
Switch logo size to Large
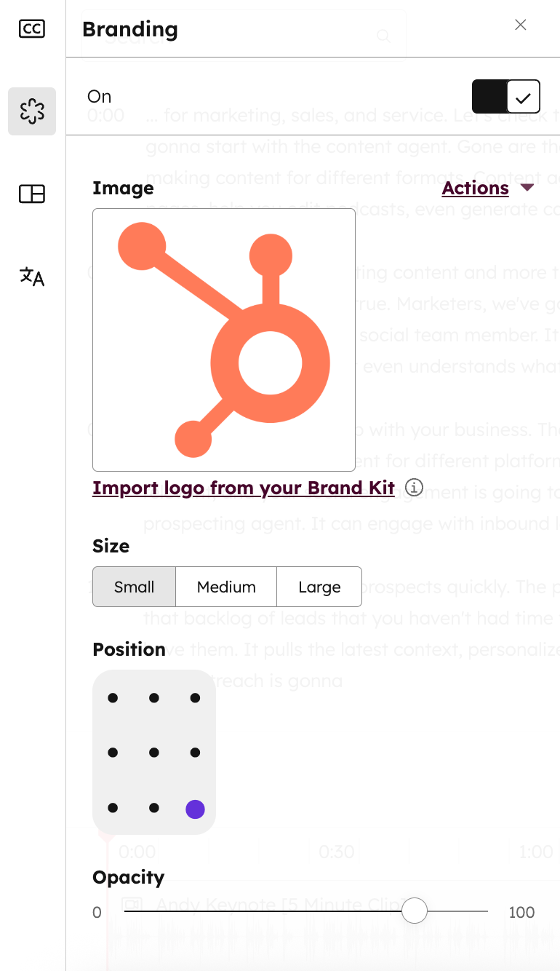[x=319, y=587]
